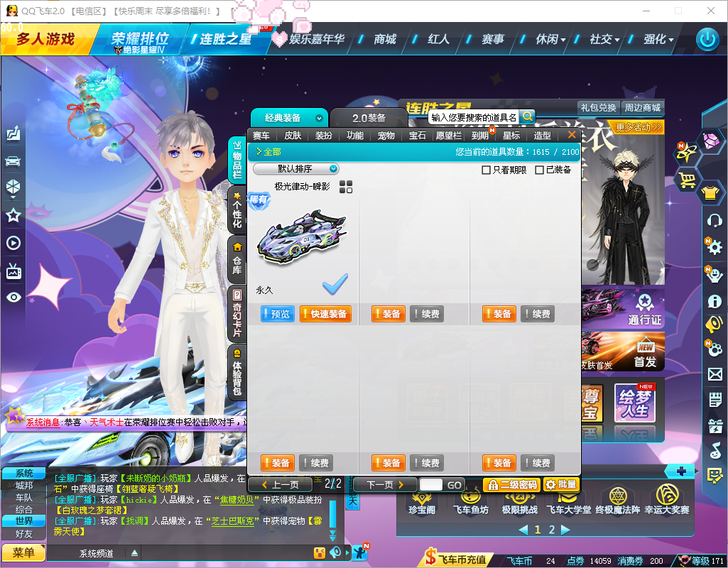Click the 飞车币充值 recharge button
728x568 pixels.
(x=457, y=558)
